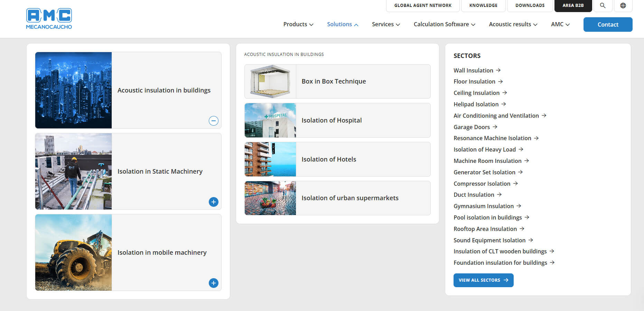The image size is (644, 311).
Task: Expand Isolation in Static Machinery plus icon
Action: pyautogui.click(x=214, y=202)
